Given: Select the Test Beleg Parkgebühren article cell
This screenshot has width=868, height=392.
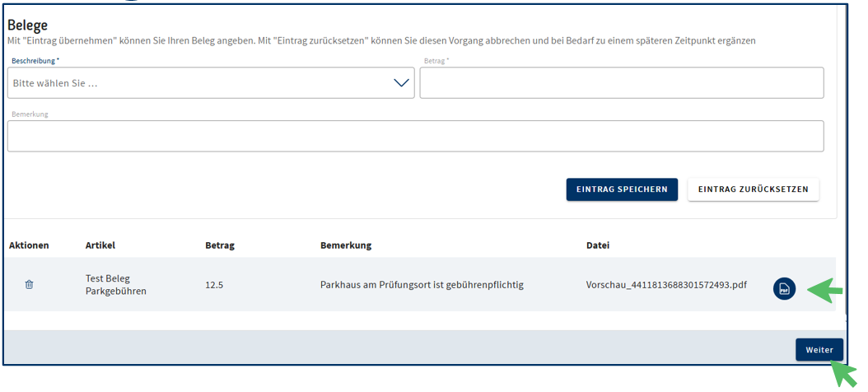Looking at the screenshot, I should point(116,285).
